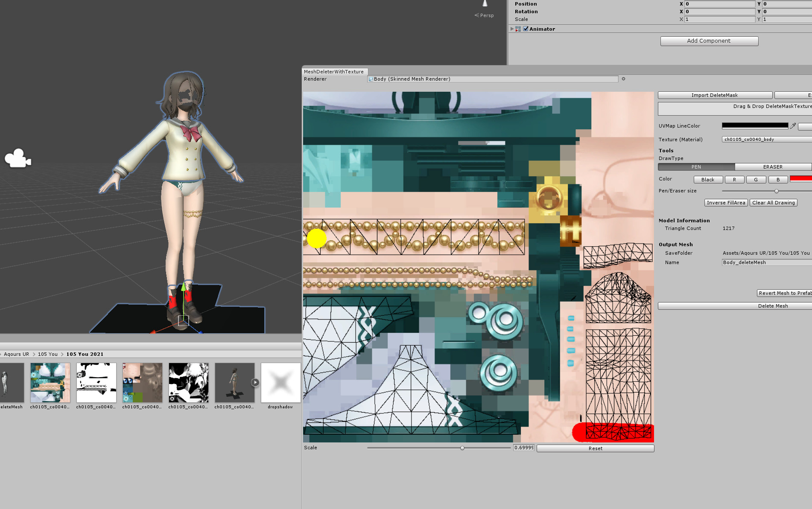Click the Animator component icon
This screenshot has height=509, width=812.
[x=518, y=29]
